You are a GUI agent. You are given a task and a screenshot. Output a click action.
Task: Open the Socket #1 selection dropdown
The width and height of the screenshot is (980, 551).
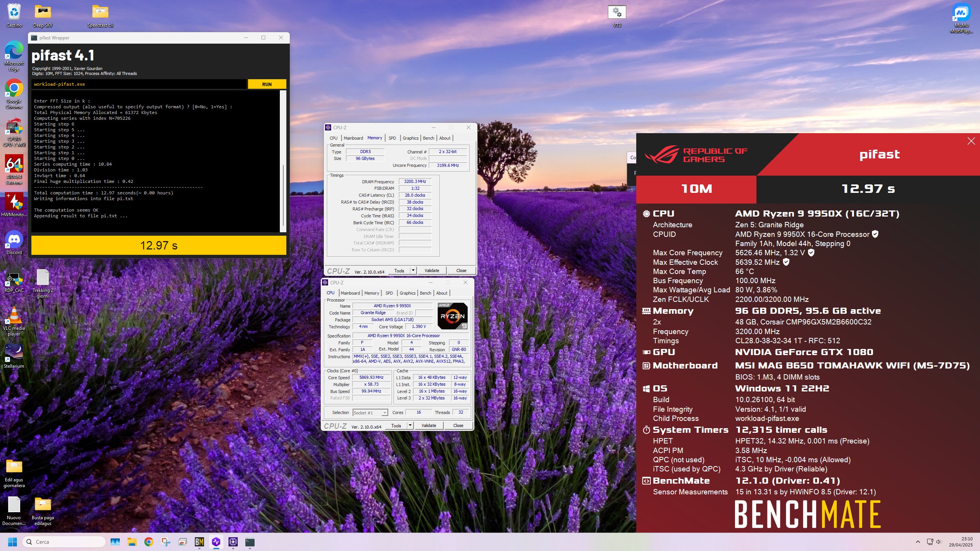[x=370, y=412]
